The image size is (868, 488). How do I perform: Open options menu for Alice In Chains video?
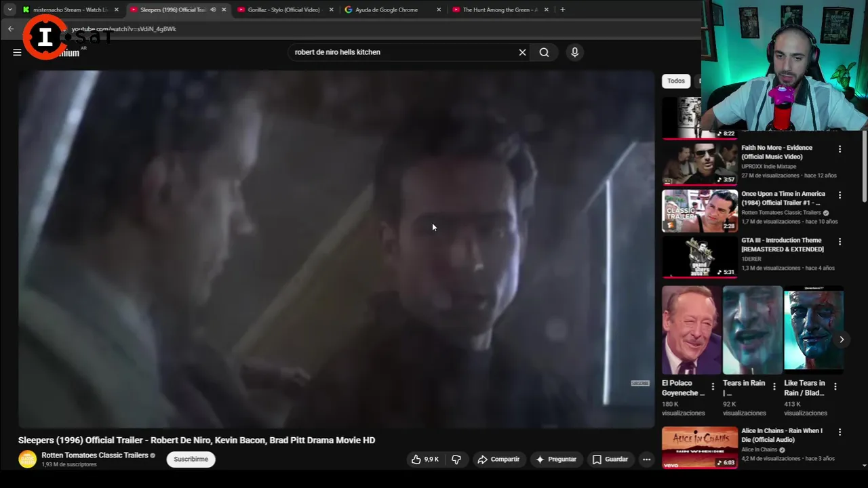tap(840, 432)
